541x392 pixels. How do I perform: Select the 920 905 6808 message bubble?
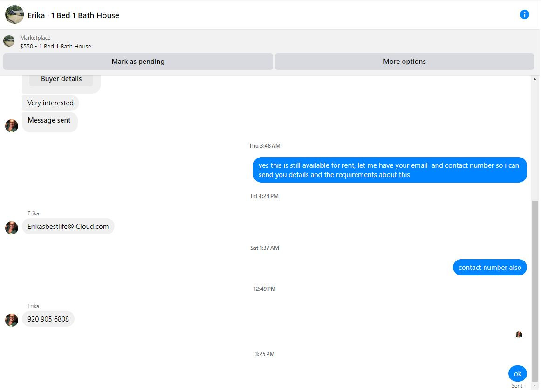[48, 319]
